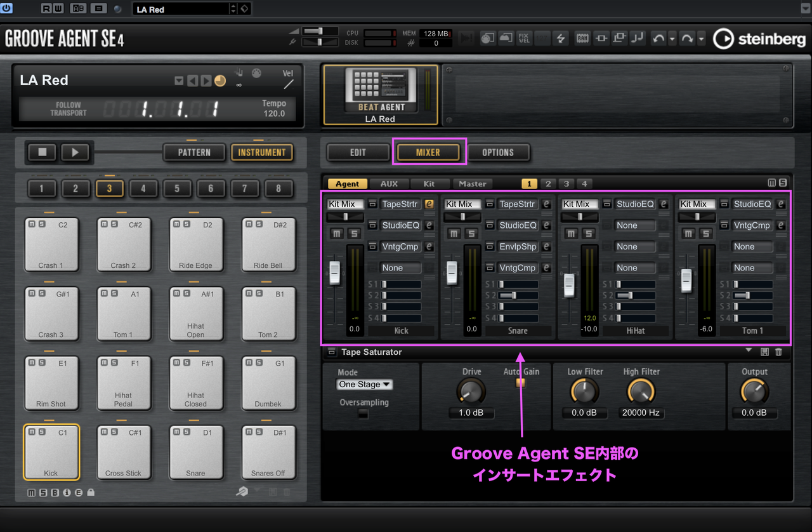Viewport: 812px width, 532px height.
Task: Open the None insert slot on HiHat channel
Action: tap(634, 225)
